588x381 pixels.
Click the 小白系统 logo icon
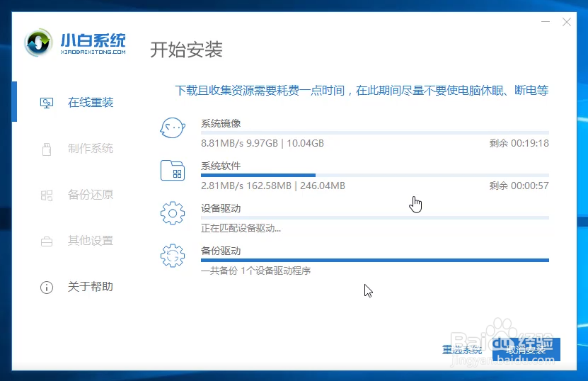click(x=38, y=42)
